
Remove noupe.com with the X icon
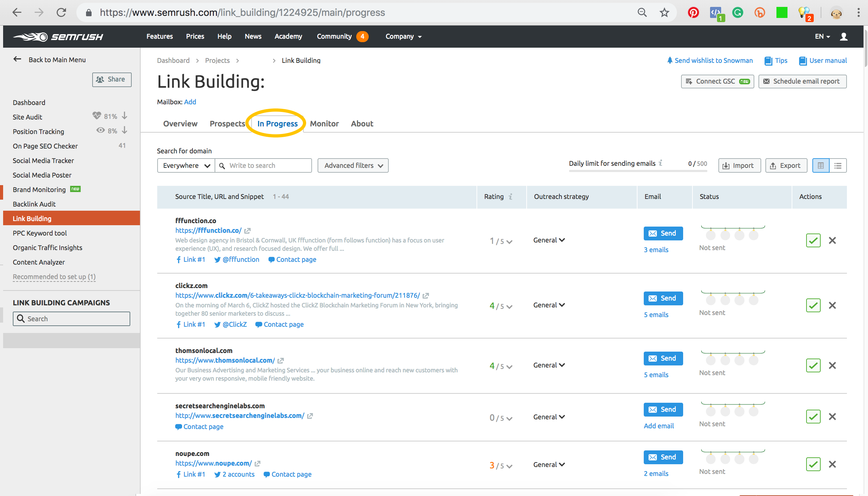(832, 464)
